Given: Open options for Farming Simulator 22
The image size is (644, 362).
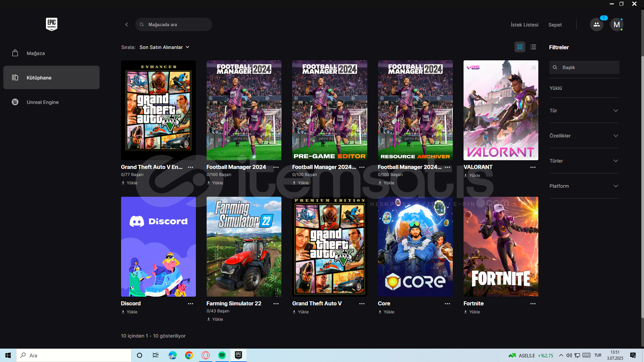Looking at the screenshot, I should pos(276,303).
